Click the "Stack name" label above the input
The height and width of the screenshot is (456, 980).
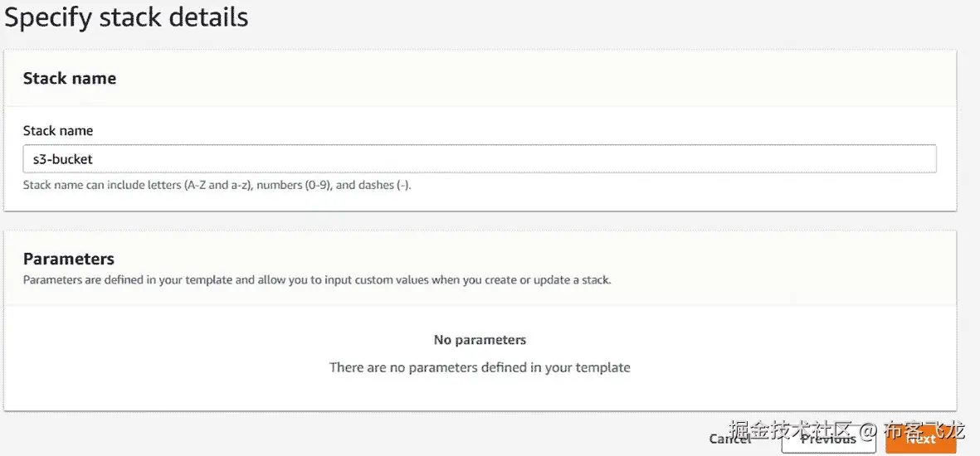pos(58,130)
